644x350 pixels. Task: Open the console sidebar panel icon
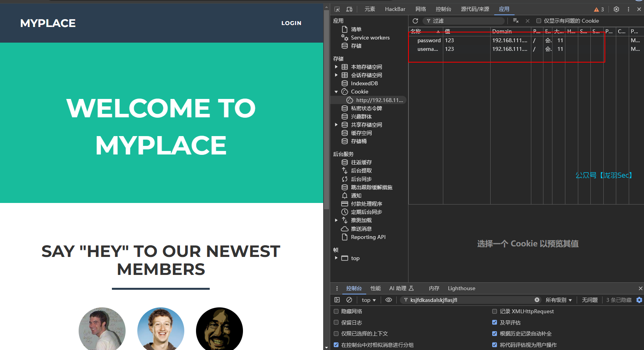337,300
